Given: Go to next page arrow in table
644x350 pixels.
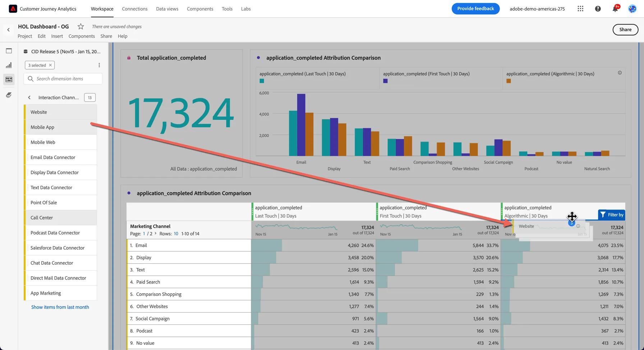Looking at the screenshot, I should [156, 233].
